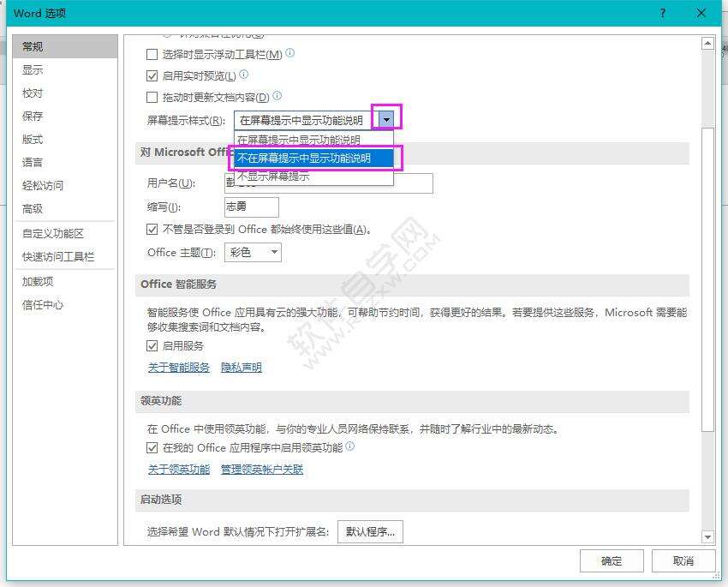Click the vertical scrollbar thumb
This screenshot has height=587, width=728.
pyautogui.click(x=707, y=279)
